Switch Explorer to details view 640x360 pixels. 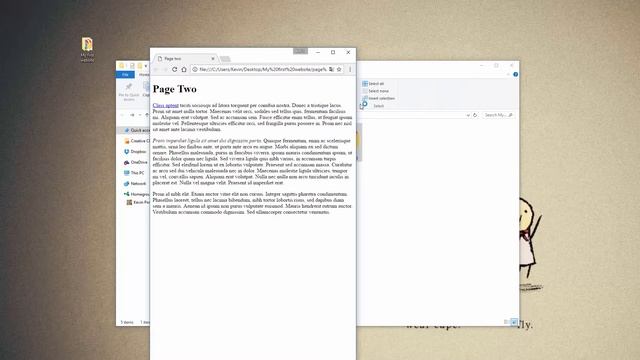(507, 322)
